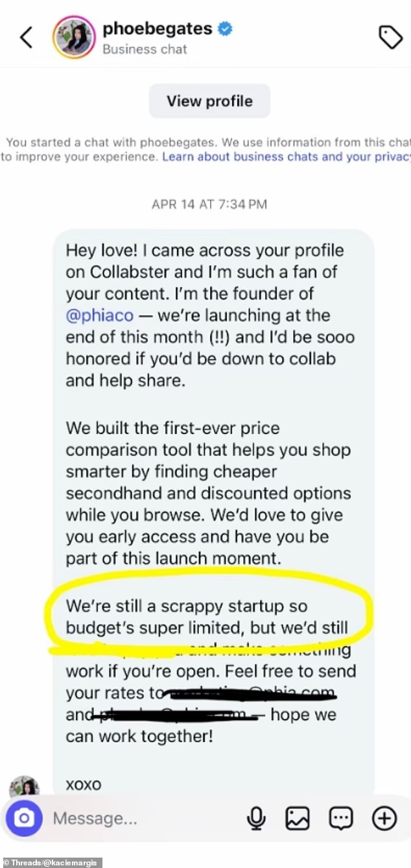Tap the Business chat subtitle

click(x=145, y=49)
